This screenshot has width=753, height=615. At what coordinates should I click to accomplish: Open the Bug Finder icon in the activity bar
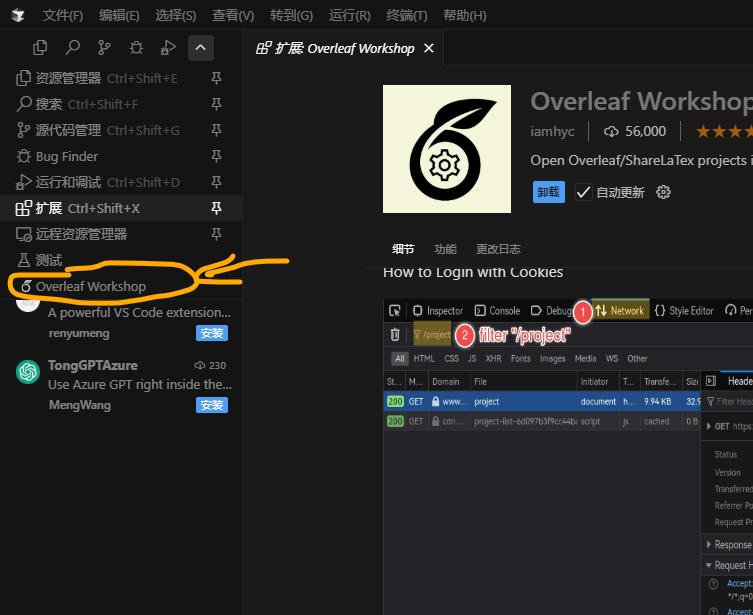click(x=136, y=48)
